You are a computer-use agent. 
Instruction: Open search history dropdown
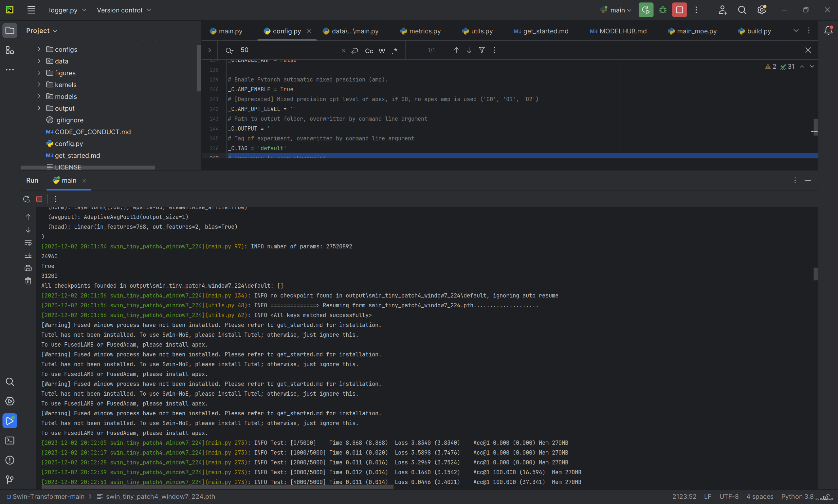[x=229, y=51]
